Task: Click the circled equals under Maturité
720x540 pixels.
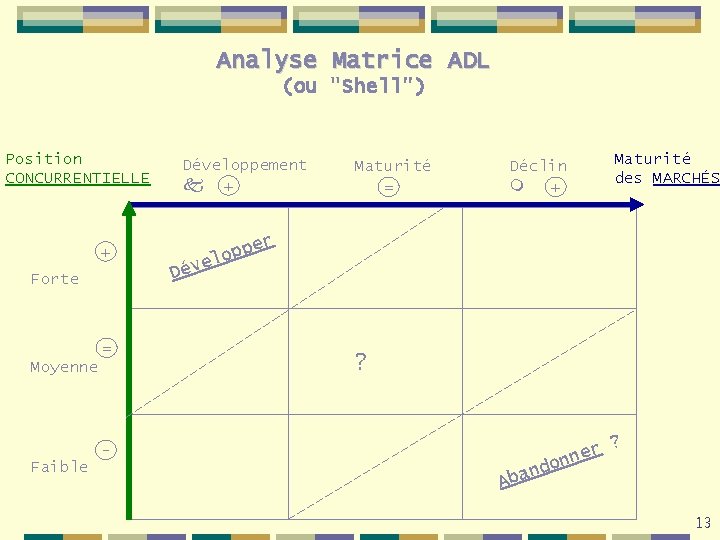Action: (x=388, y=187)
